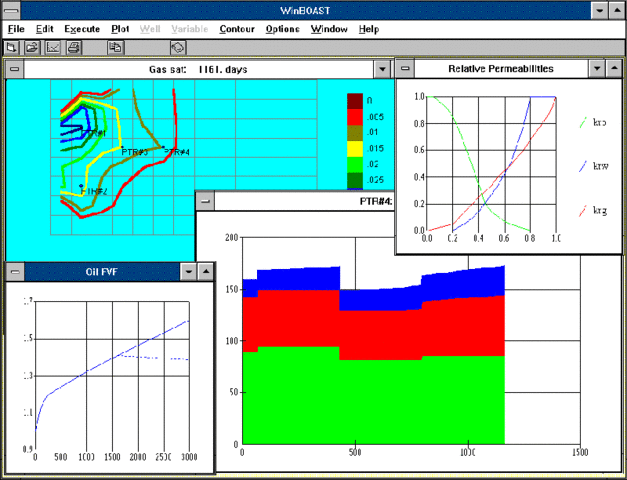Open the Help menu

pos(369,29)
